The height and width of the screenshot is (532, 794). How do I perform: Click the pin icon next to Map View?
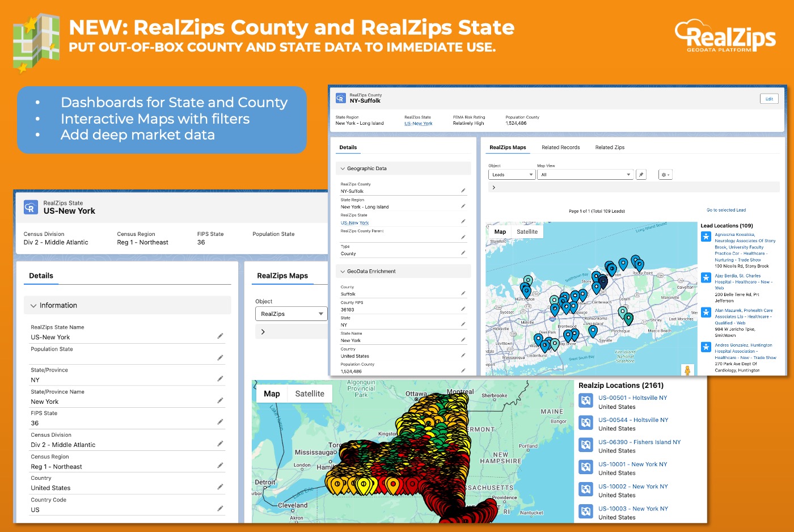tap(641, 175)
